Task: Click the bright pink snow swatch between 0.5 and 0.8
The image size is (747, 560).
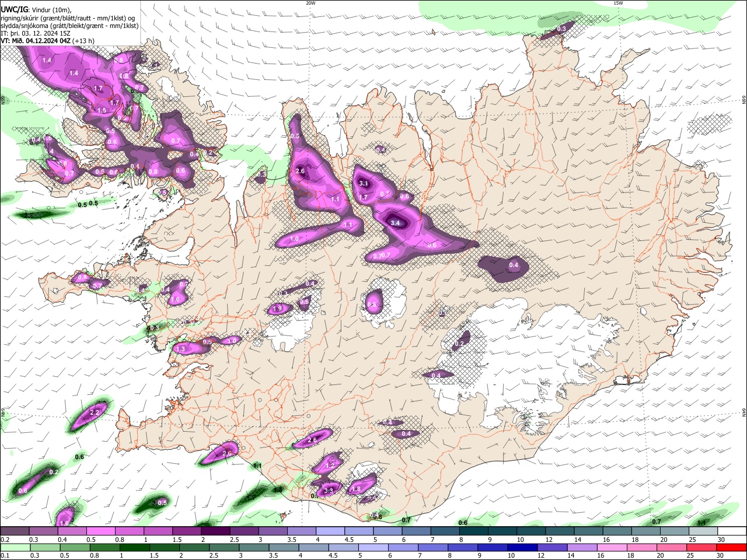Action: (x=101, y=531)
